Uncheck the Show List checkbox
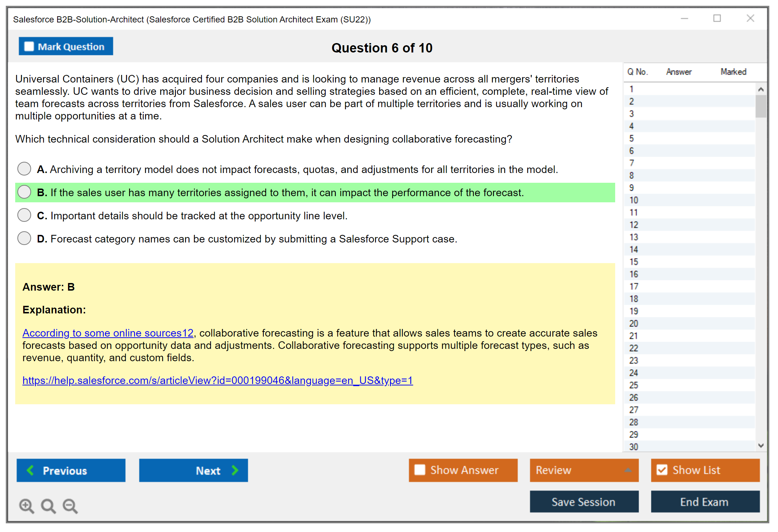The width and height of the screenshot is (778, 532). 662,470
